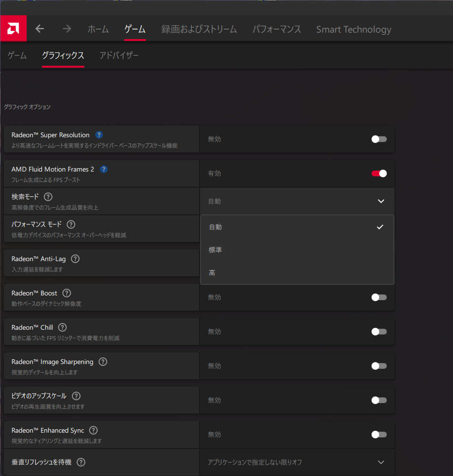Select the グラフィックス sub-tab
The width and height of the screenshot is (453, 476).
pos(63,55)
